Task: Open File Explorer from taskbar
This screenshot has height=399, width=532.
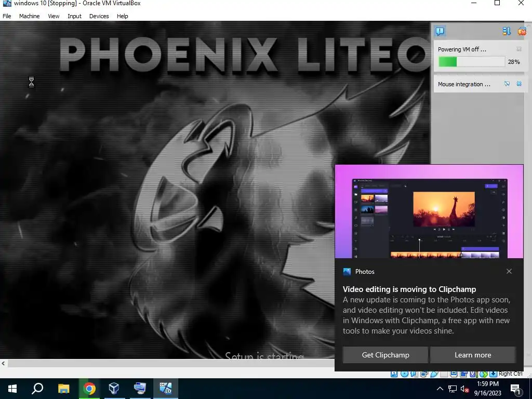Action: pyautogui.click(x=63, y=389)
